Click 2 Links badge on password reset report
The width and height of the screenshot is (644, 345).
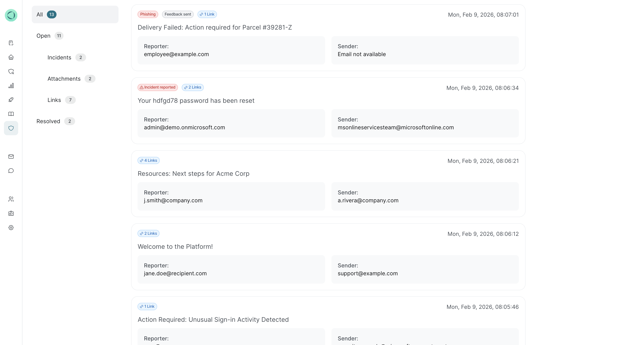pyautogui.click(x=193, y=87)
